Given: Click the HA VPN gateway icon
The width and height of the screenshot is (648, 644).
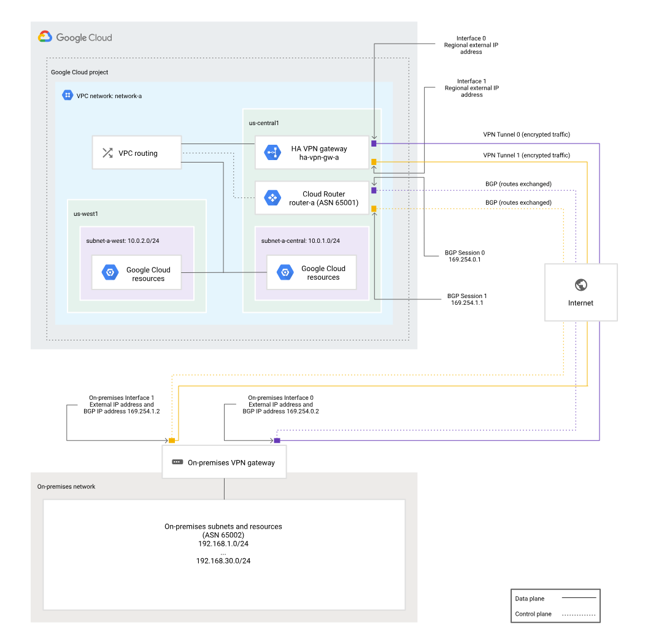Looking at the screenshot, I should coord(272,153).
